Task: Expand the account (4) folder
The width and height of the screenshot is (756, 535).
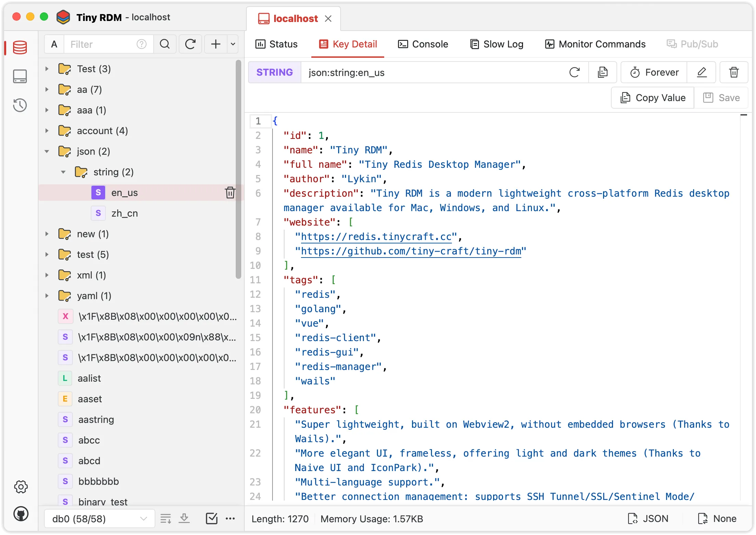Action: click(47, 131)
